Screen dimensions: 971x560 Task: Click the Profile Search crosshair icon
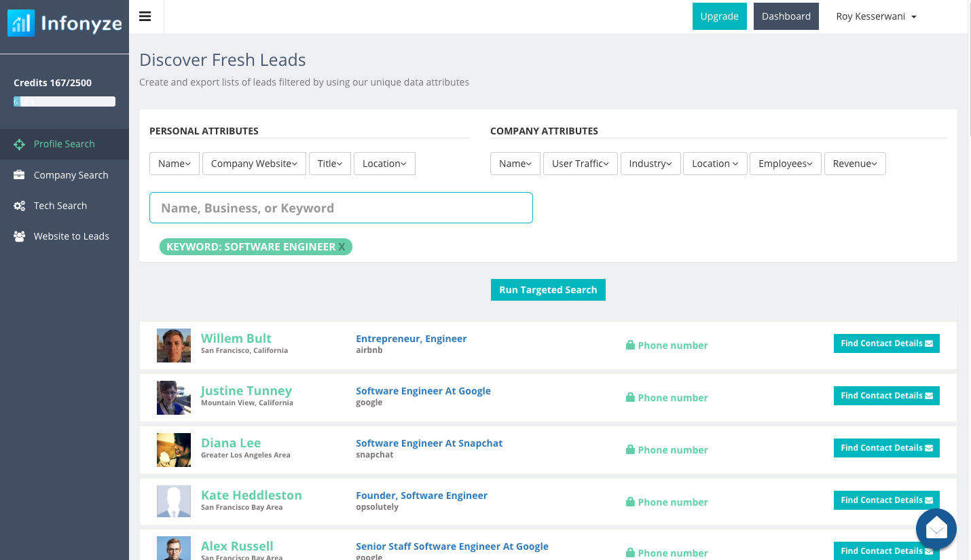click(20, 144)
